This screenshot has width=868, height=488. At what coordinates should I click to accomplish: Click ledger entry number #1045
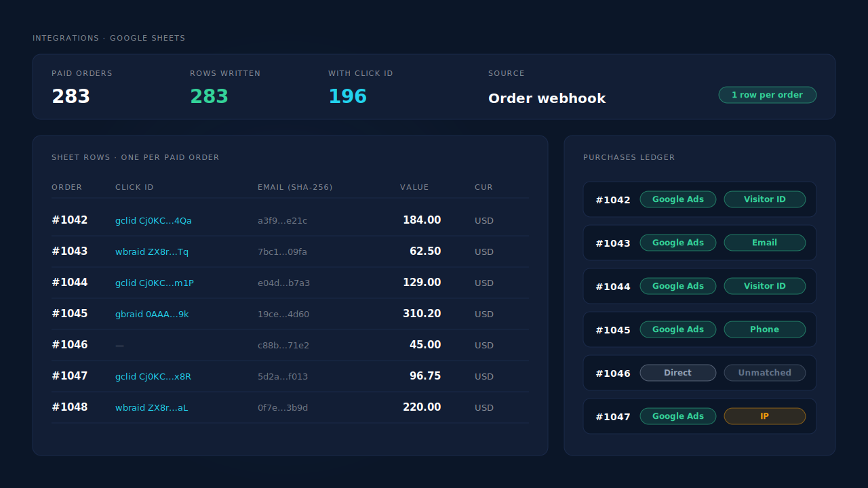613,330
